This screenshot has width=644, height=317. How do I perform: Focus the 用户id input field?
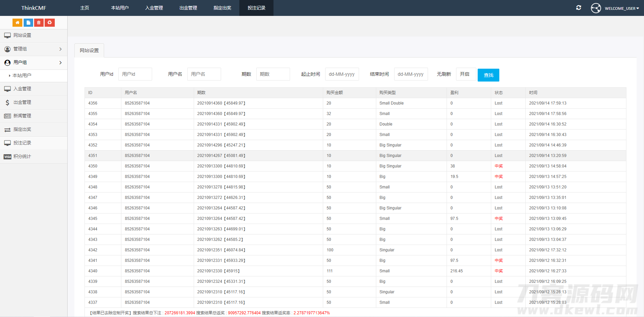point(135,74)
